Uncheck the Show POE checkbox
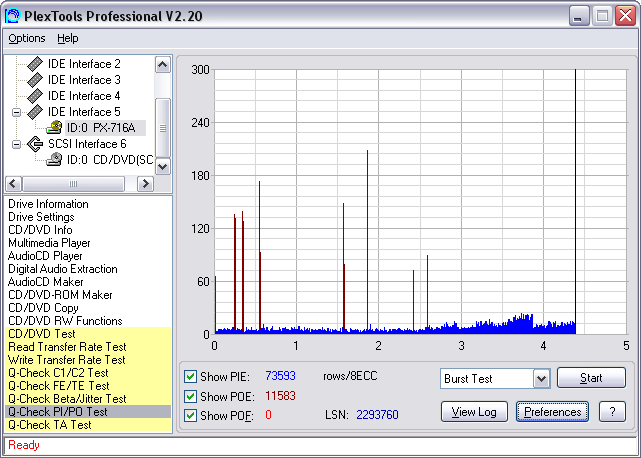The height and width of the screenshot is (458, 641). coord(190,396)
